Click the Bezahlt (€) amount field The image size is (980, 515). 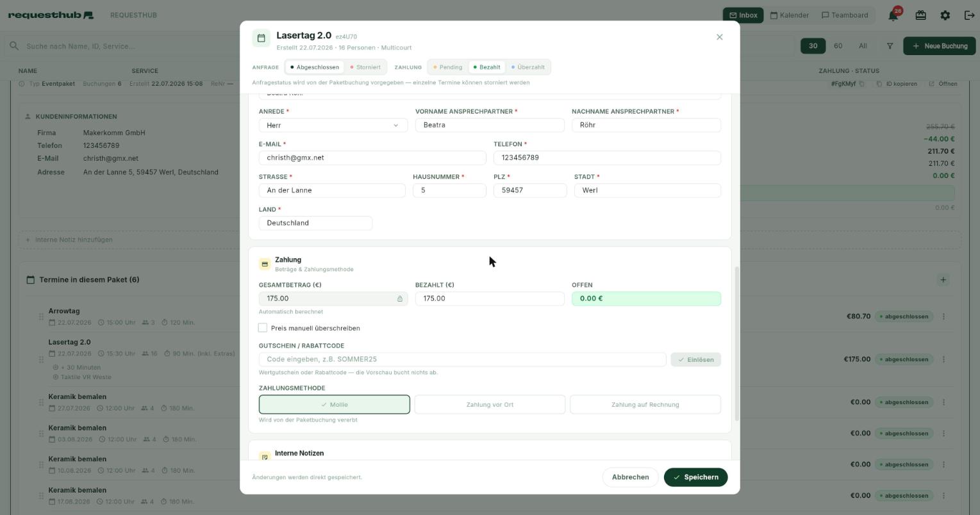(x=490, y=298)
